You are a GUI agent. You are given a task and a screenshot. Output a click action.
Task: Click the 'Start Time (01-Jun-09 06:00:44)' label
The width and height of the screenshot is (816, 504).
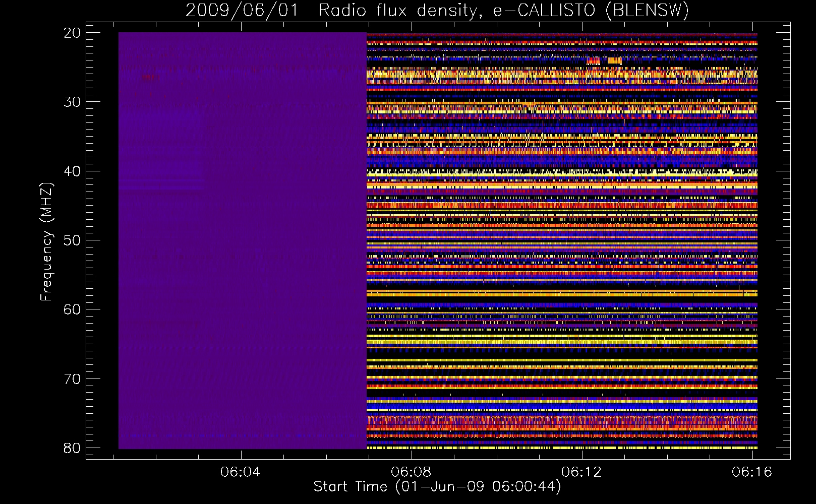coord(437,487)
